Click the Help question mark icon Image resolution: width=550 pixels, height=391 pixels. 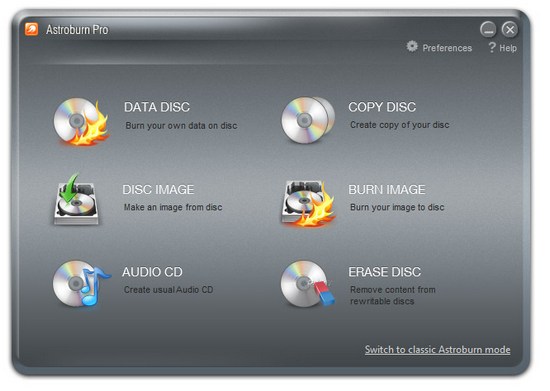[492, 47]
